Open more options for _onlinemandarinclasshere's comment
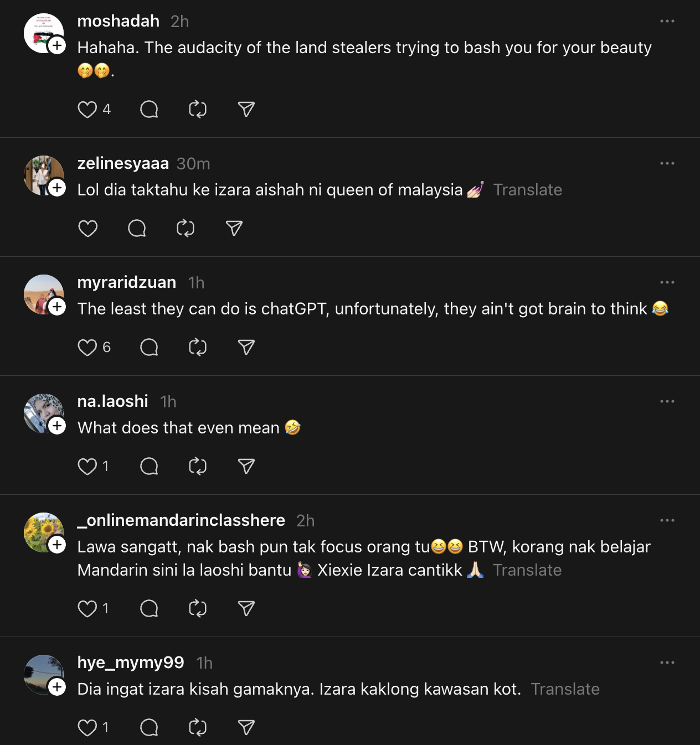The image size is (700, 745). (667, 520)
